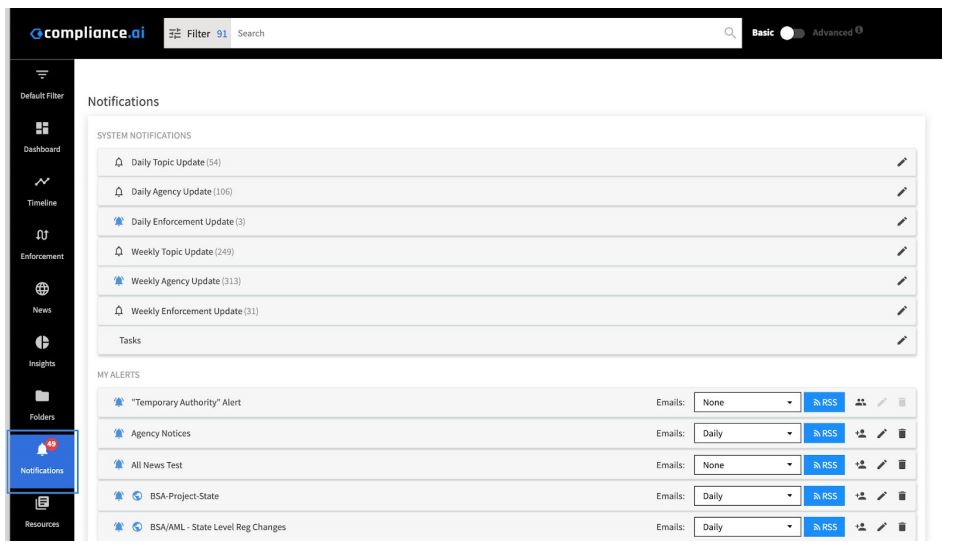Toggle bell for Daily Topic Update
Screen dimensions: 953x560
tap(119, 162)
